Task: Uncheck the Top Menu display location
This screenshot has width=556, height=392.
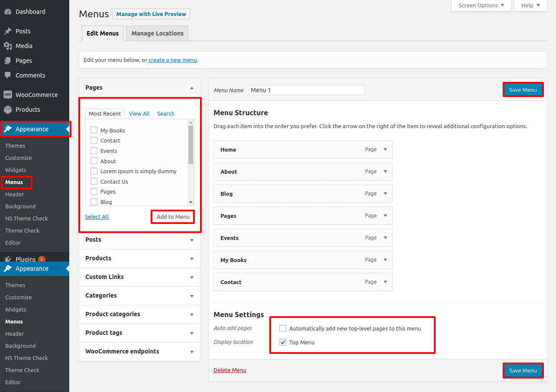Action: (x=283, y=342)
